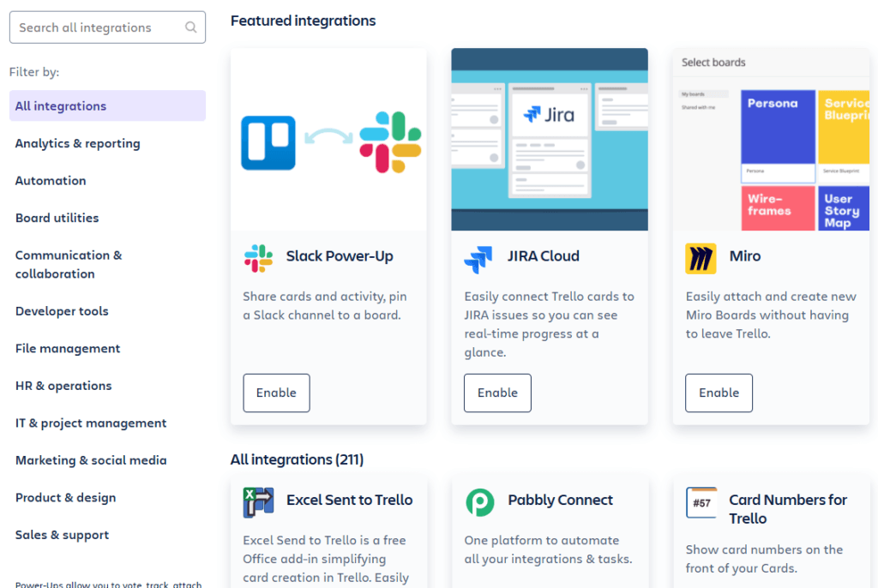Filter by HR & operations
The width and height of the screenshot is (878, 588).
(63, 386)
